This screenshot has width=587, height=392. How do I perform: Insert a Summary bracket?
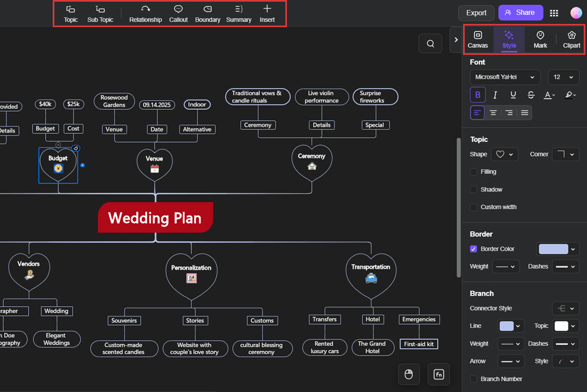pyautogui.click(x=239, y=13)
